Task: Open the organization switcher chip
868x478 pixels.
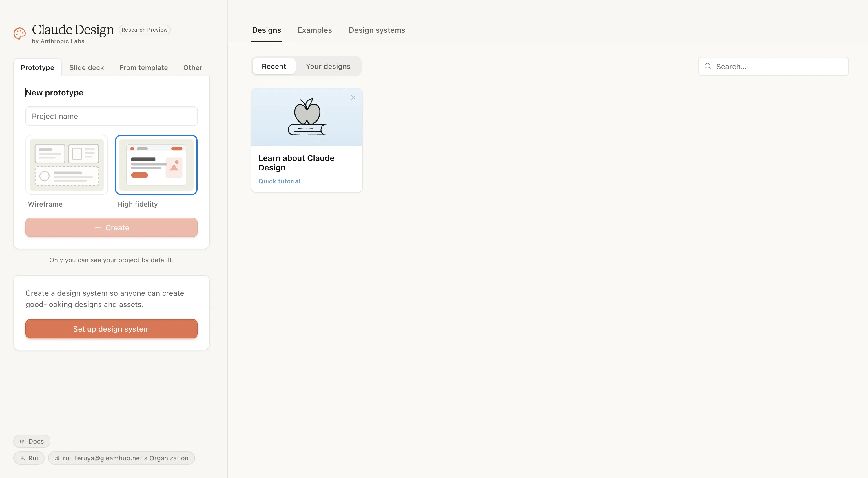Action: point(121,458)
